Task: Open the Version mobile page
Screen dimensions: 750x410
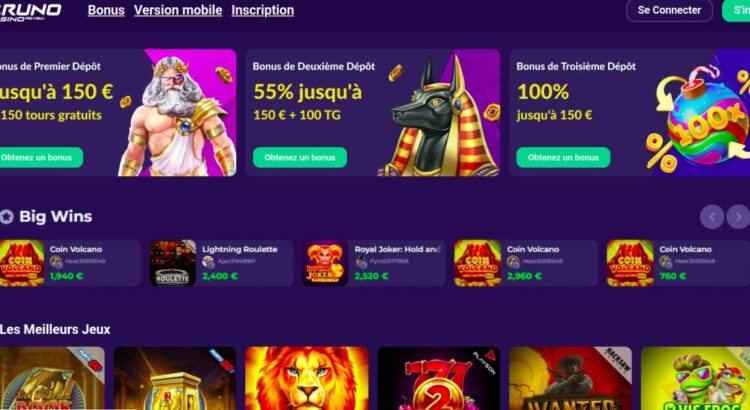Action: tap(178, 10)
